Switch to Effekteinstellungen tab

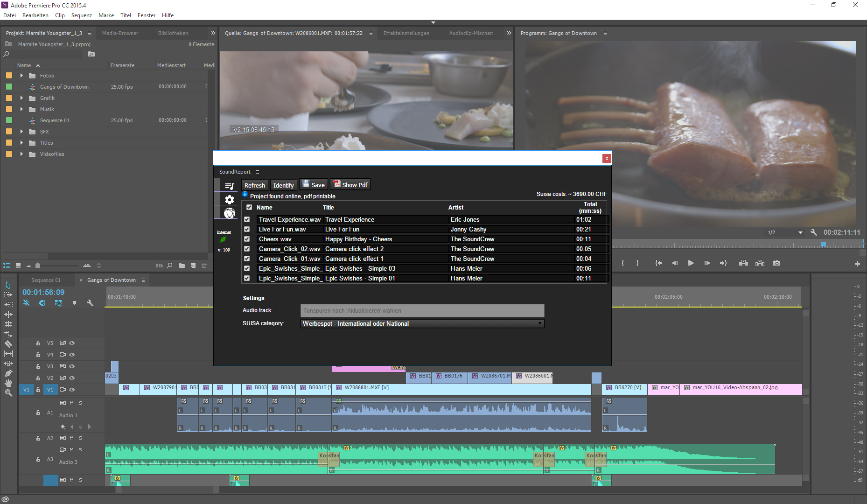(406, 33)
